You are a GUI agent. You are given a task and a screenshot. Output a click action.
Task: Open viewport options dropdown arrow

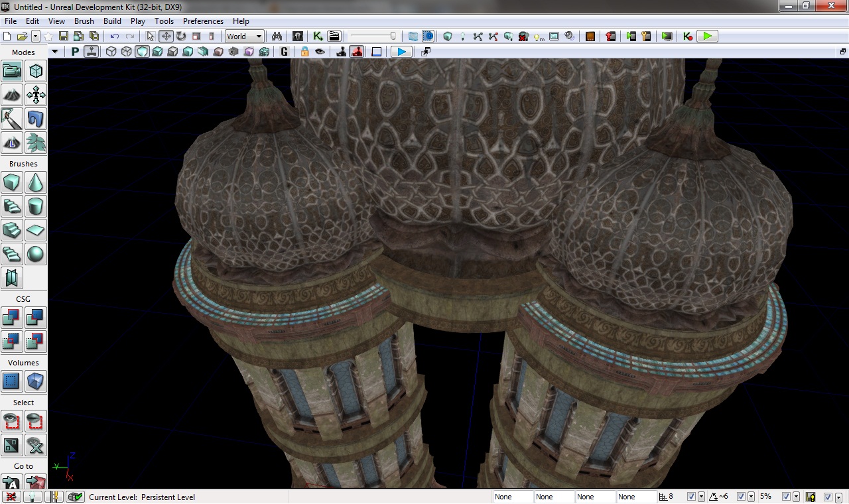[x=55, y=52]
